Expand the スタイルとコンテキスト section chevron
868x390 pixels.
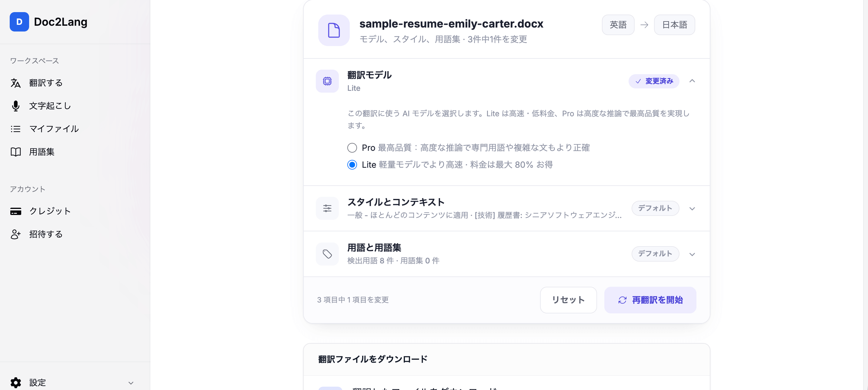[692, 209]
